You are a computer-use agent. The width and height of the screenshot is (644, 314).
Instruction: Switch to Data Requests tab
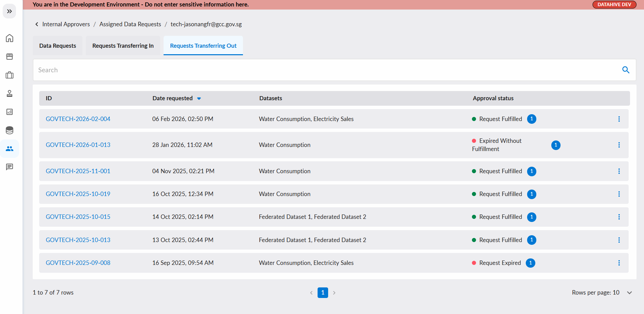coord(58,46)
